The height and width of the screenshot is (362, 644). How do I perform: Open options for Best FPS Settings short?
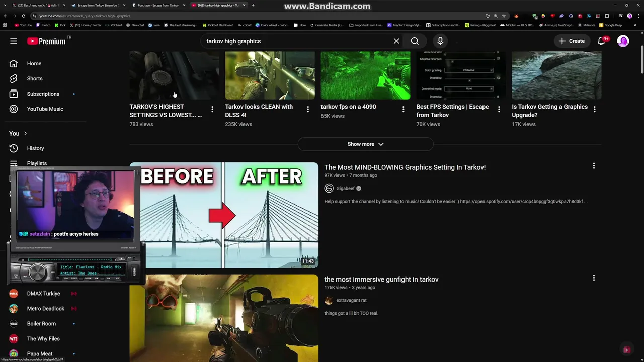pyautogui.click(x=499, y=109)
